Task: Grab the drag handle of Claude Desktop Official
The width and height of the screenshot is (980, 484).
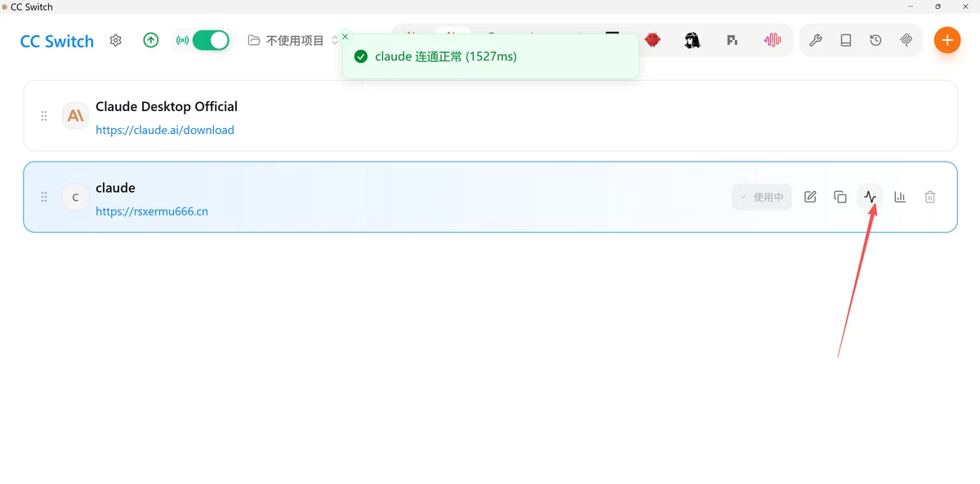Action: (44, 116)
